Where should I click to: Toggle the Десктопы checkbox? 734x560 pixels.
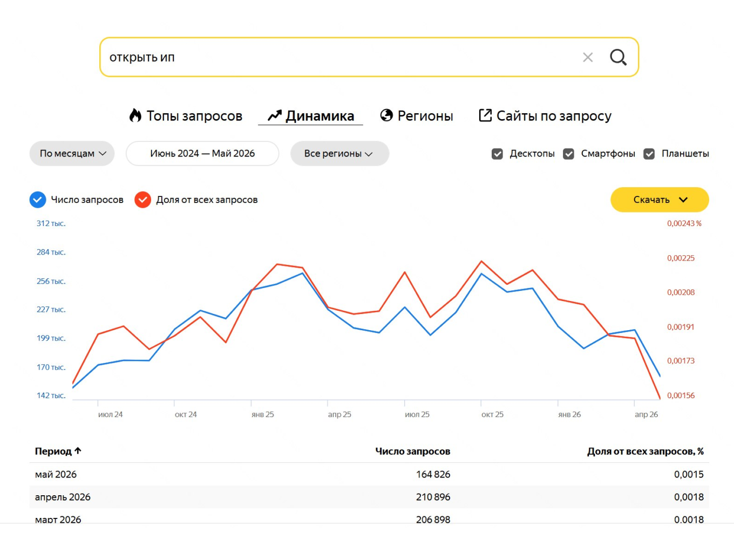point(498,154)
